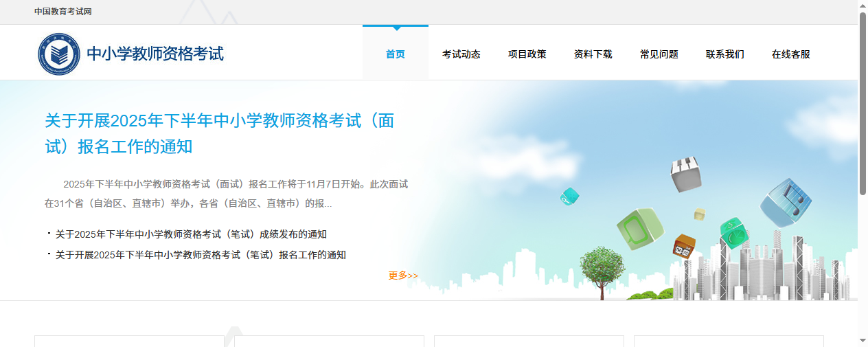Click the teacher qualification exam logo emblem
Viewport: 868px width, 347px height.
58,54
